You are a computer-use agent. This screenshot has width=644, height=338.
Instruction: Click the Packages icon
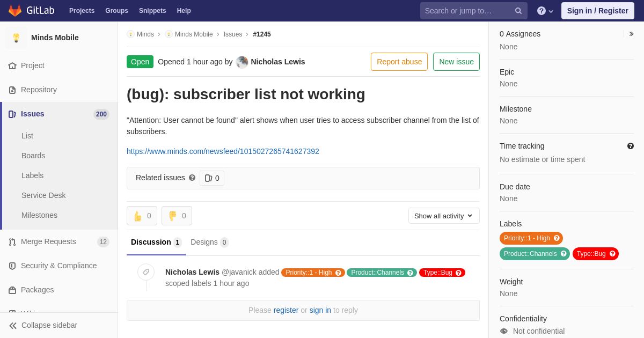pyautogui.click(x=12, y=290)
